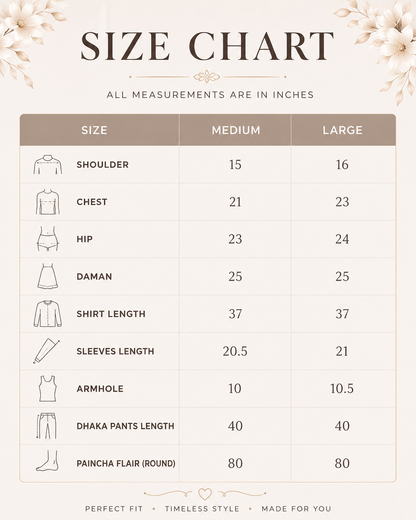Click the shirt length icon

pos(48,314)
